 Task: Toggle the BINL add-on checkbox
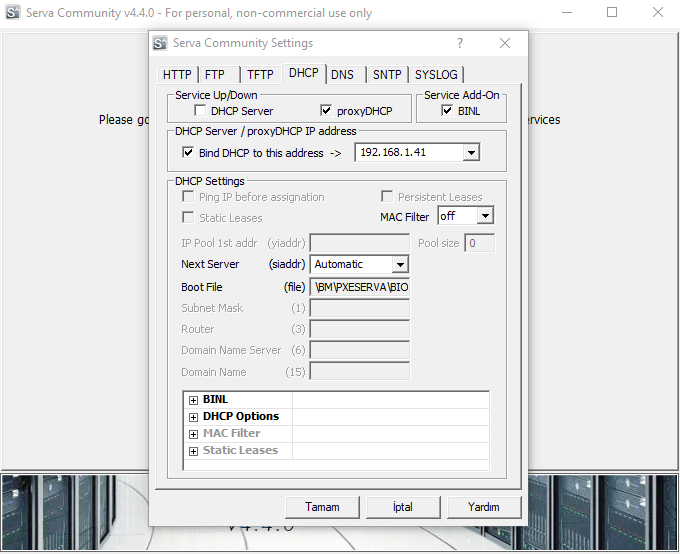(447, 111)
